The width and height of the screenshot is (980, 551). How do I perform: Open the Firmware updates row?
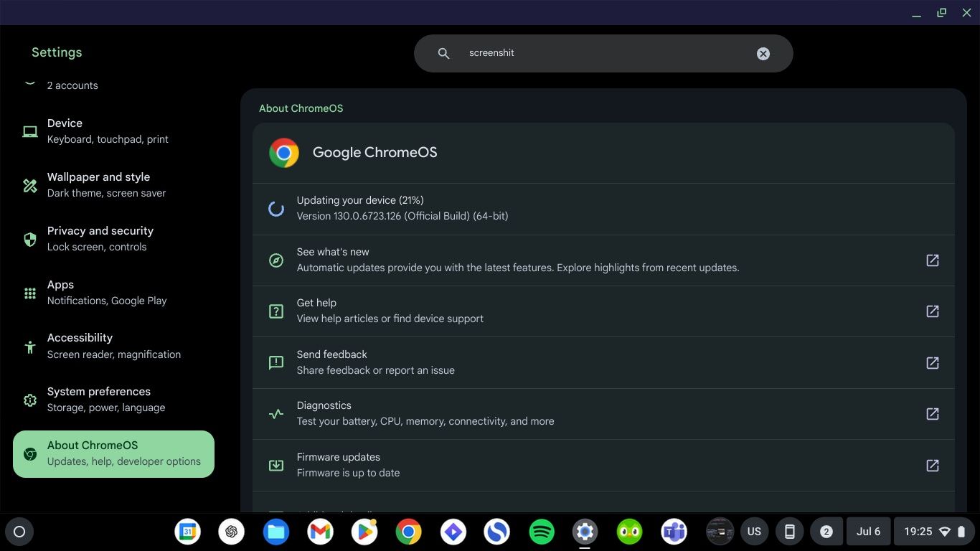click(603, 466)
